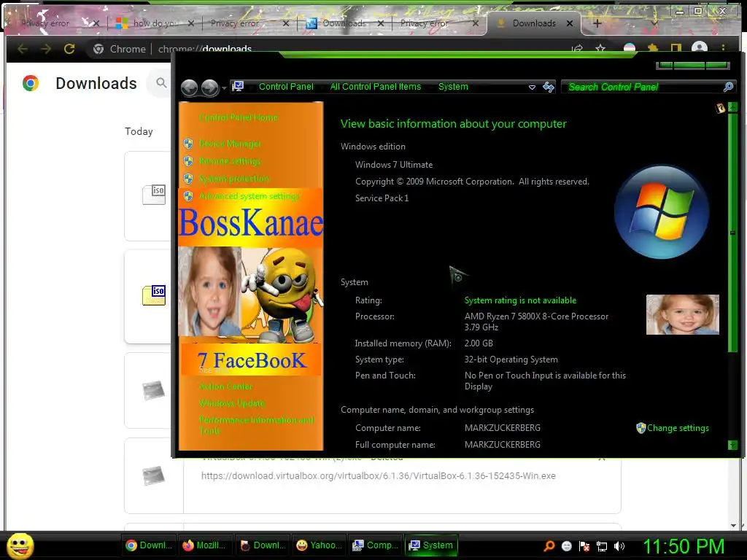Switch to Chrome 'Downl...' taskbar button
The image size is (747, 560).
click(149, 545)
